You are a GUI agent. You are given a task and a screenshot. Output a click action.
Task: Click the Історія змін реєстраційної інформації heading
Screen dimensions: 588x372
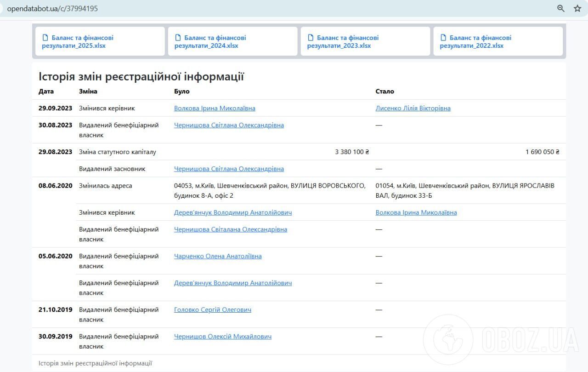[141, 76]
